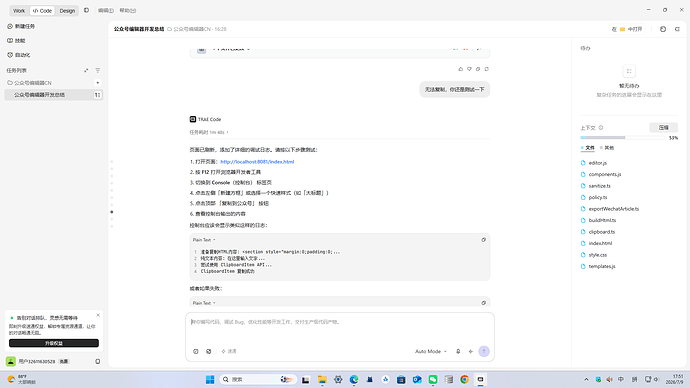Click the context usage progress bar
Image resolution: width=690 pixels, height=388 pixels.
coord(622,138)
